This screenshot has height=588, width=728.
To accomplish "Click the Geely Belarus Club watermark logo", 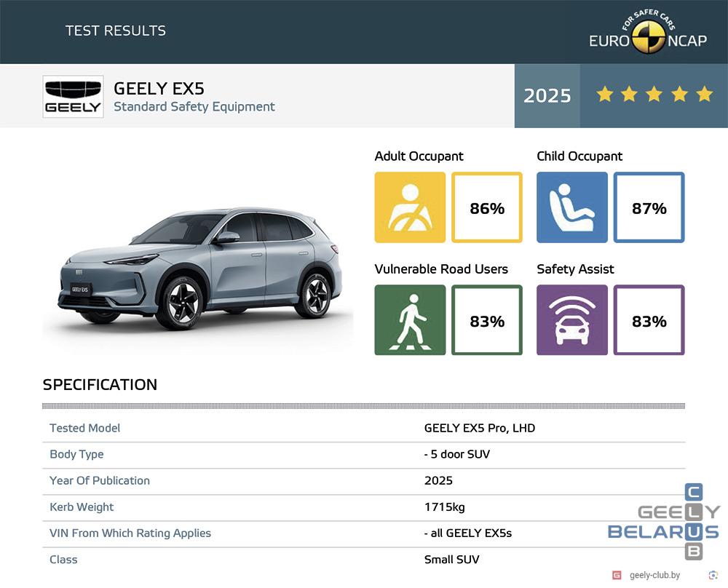I will [664, 522].
